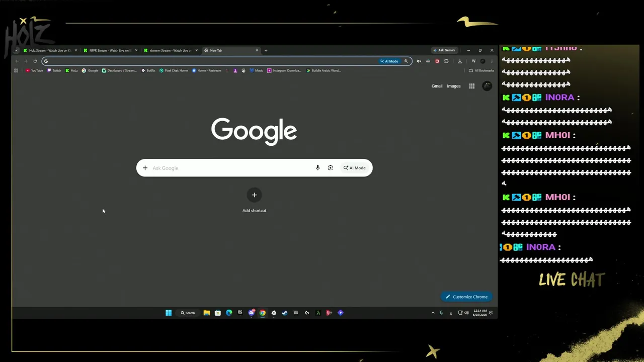Click the Add shortcut button

pyautogui.click(x=254, y=201)
